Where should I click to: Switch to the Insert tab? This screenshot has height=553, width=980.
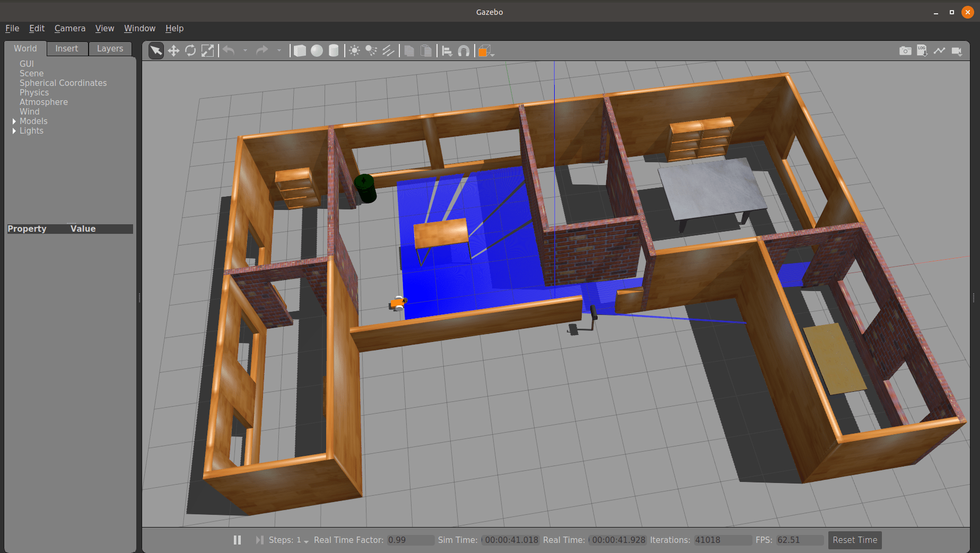point(67,48)
